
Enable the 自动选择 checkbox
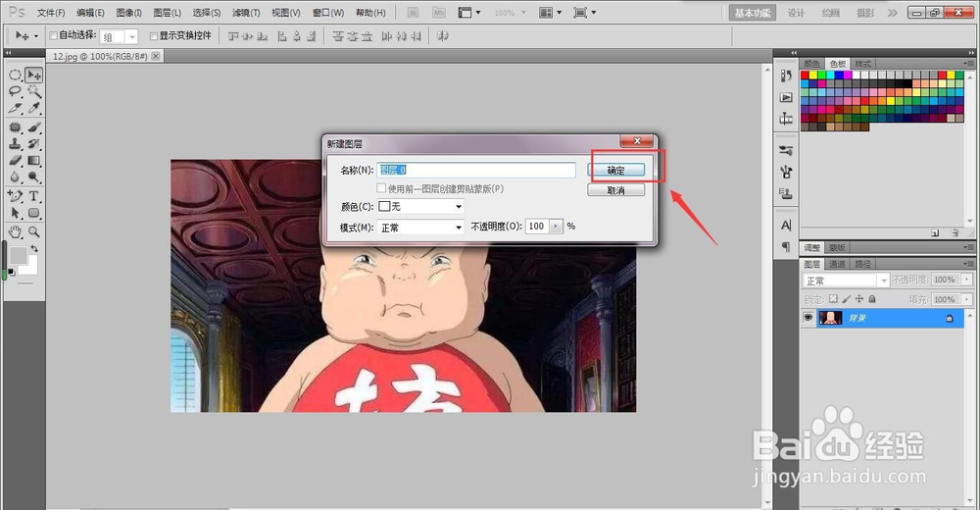click(x=53, y=35)
